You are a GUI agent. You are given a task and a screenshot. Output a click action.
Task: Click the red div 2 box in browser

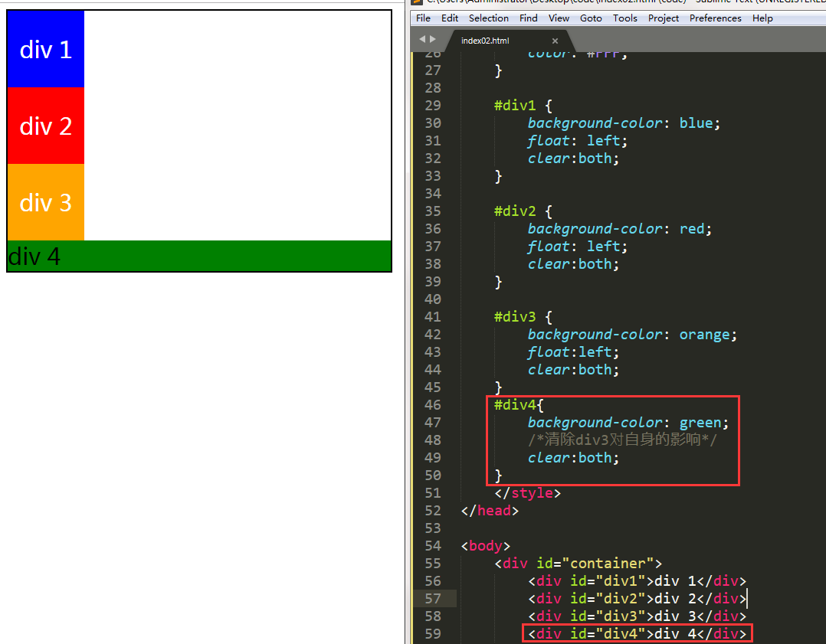[46, 126]
